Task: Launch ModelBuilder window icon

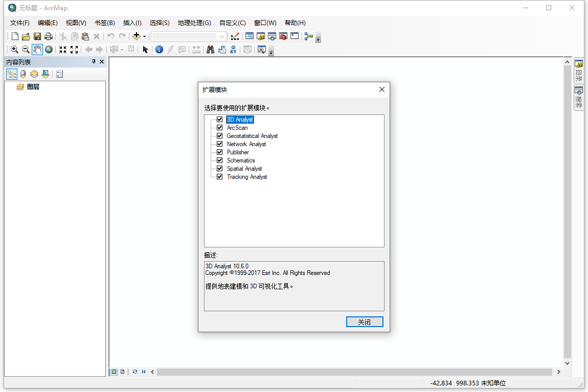Action: pyautogui.click(x=309, y=36)
